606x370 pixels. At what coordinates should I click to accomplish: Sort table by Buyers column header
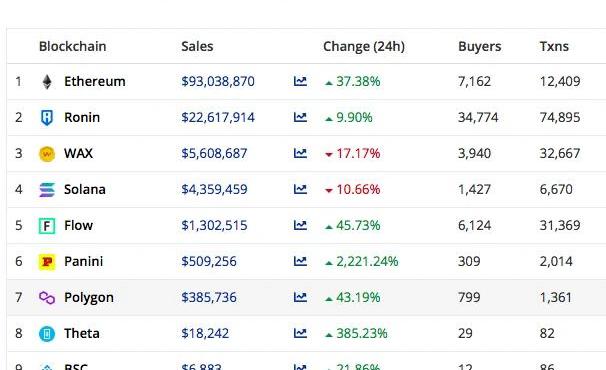480,46
